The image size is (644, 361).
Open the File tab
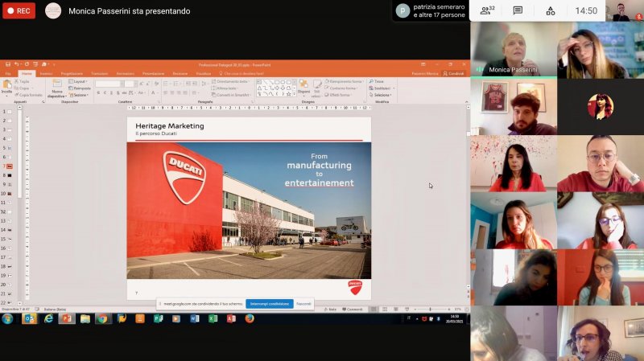(x=8, y=73)
